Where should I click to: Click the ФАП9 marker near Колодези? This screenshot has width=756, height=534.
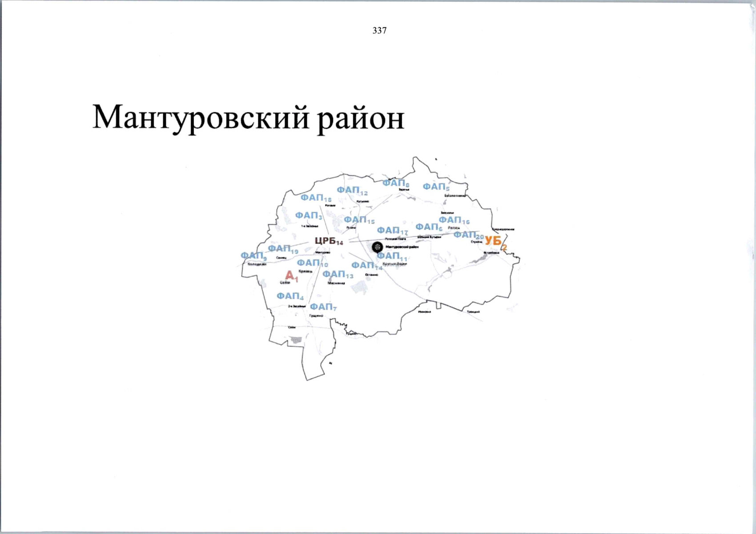coord(253,256)
